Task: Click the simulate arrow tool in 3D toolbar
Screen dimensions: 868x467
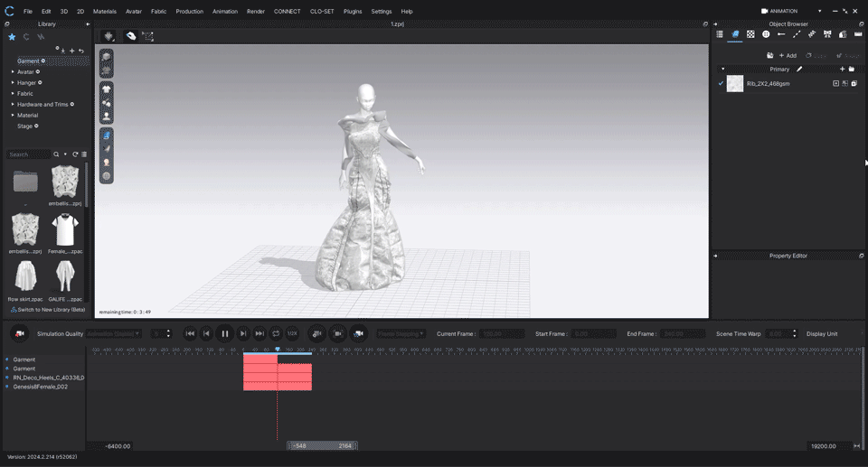Action: point(109,36)
